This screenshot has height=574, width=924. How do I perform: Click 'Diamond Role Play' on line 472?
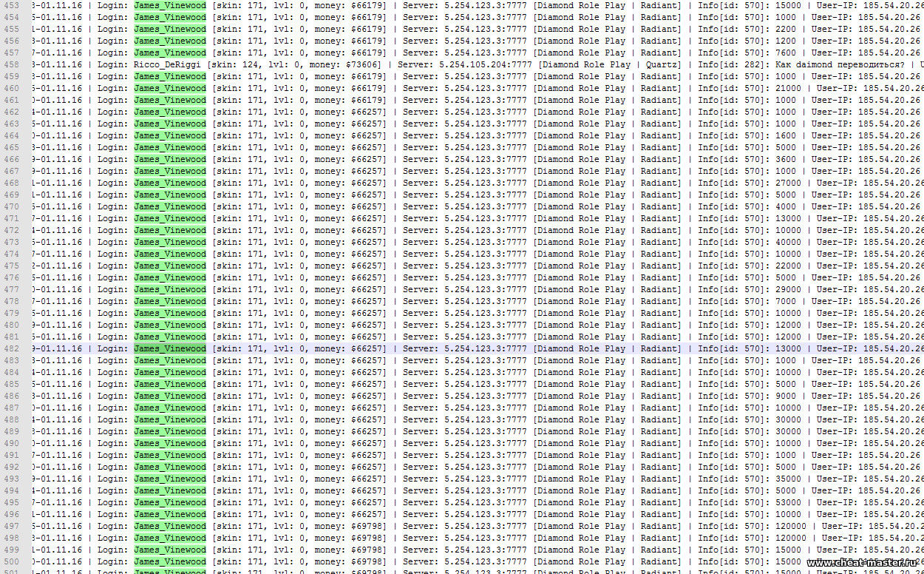(582, 230)
